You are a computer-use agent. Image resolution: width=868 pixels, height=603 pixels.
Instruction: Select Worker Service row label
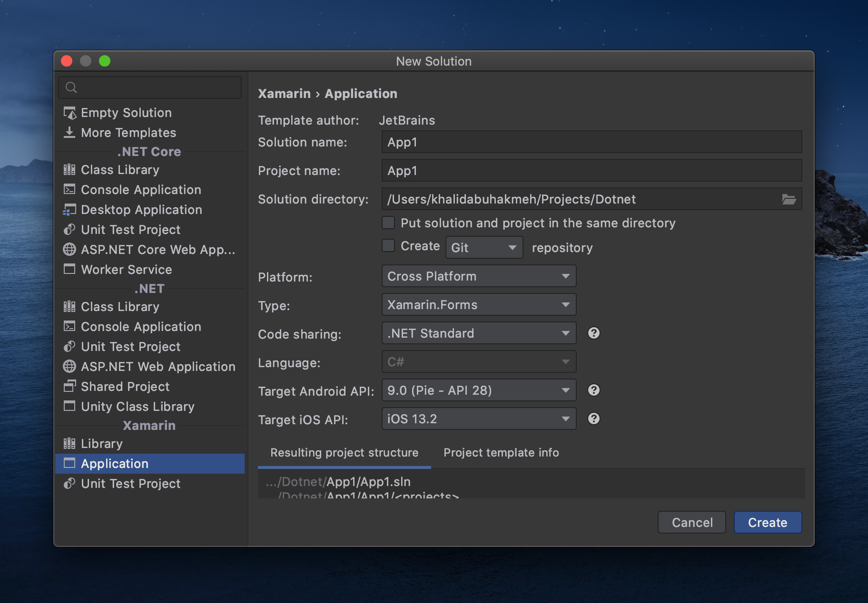coord(127,270)
